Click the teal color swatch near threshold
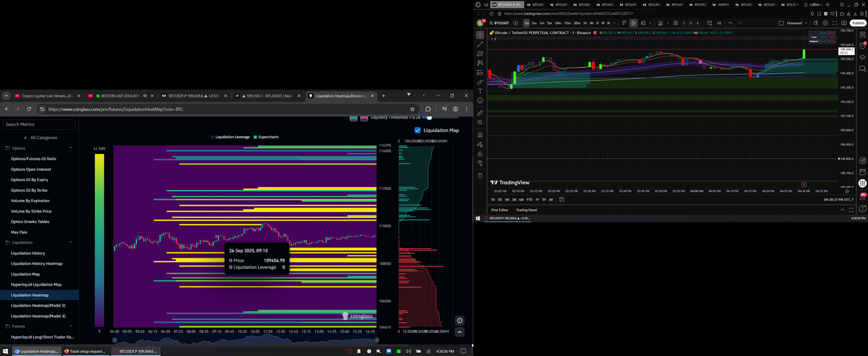The image size is (868, 356). pos(354,118)
